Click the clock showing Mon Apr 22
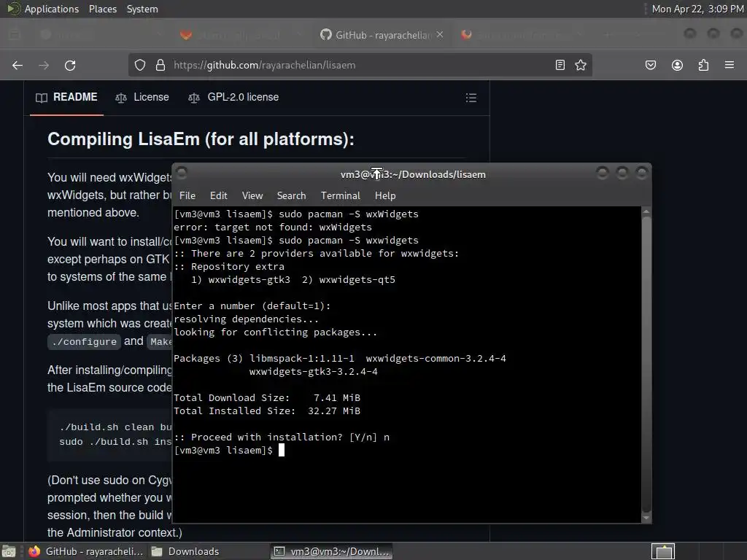747x560 pixels. (x=697, y=9)
